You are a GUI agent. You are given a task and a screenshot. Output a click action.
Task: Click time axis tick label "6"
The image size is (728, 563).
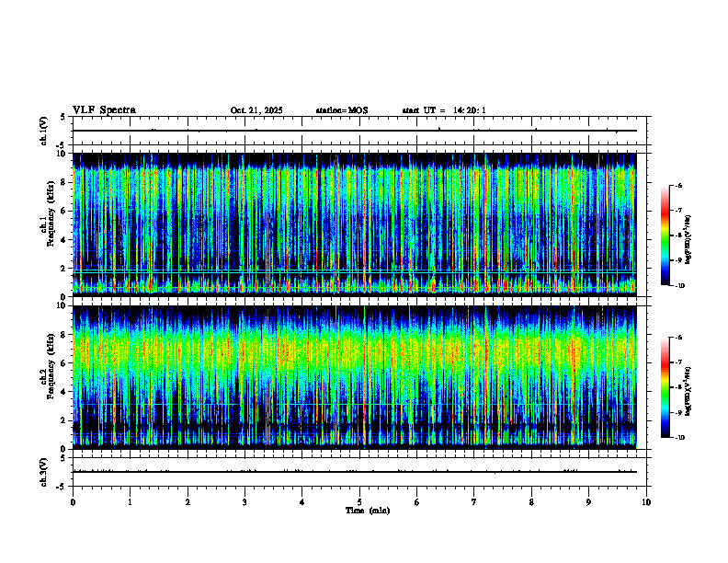click(x=416, y=502)
